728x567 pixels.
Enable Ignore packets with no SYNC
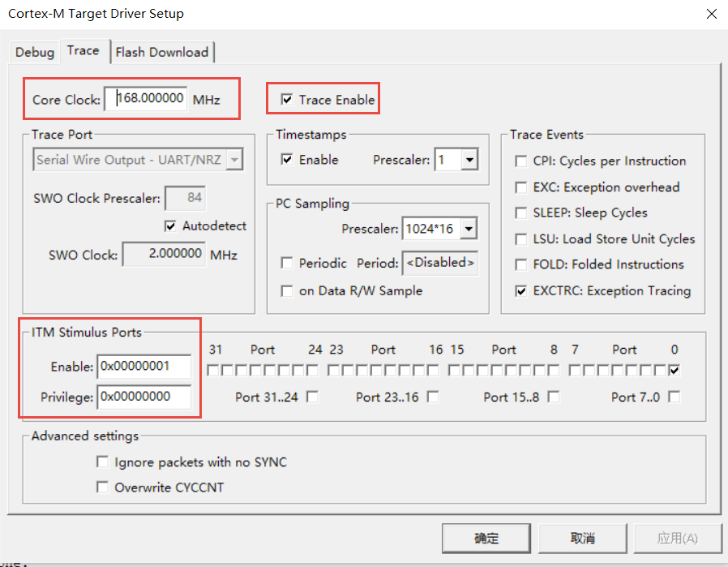(x=103, y=462)
